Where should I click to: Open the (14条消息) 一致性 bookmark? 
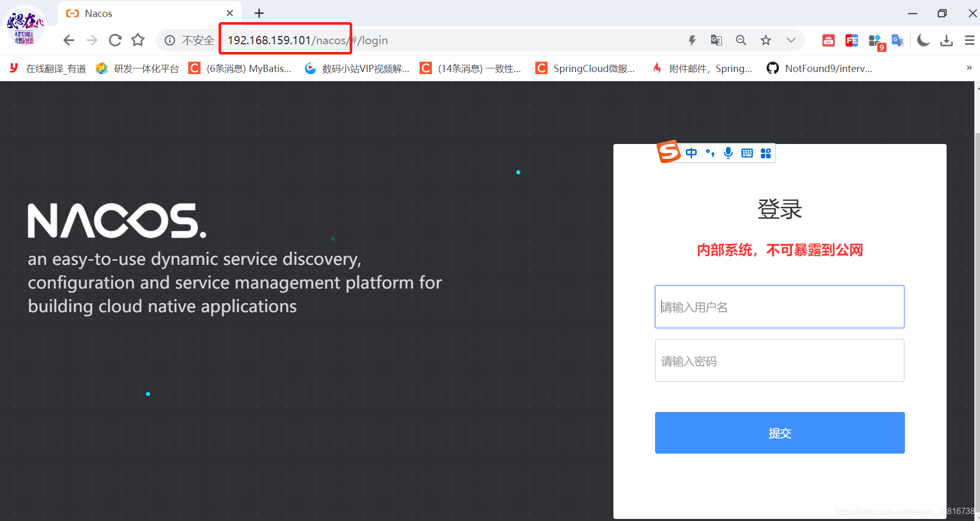tap(470, 68)
